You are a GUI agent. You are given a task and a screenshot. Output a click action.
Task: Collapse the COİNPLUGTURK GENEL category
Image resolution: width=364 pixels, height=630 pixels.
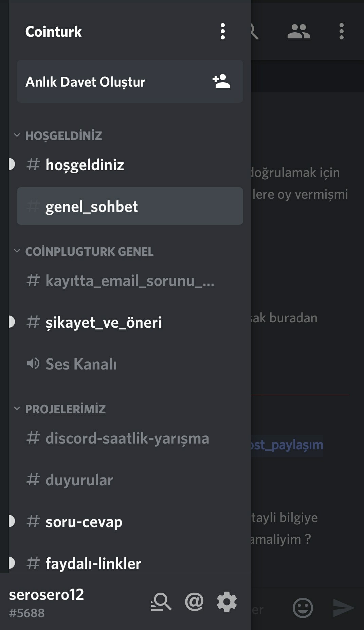89,252
